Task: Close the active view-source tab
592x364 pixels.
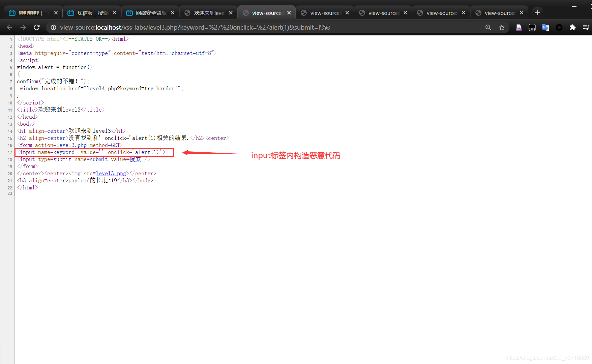Action: pos(289,13)
